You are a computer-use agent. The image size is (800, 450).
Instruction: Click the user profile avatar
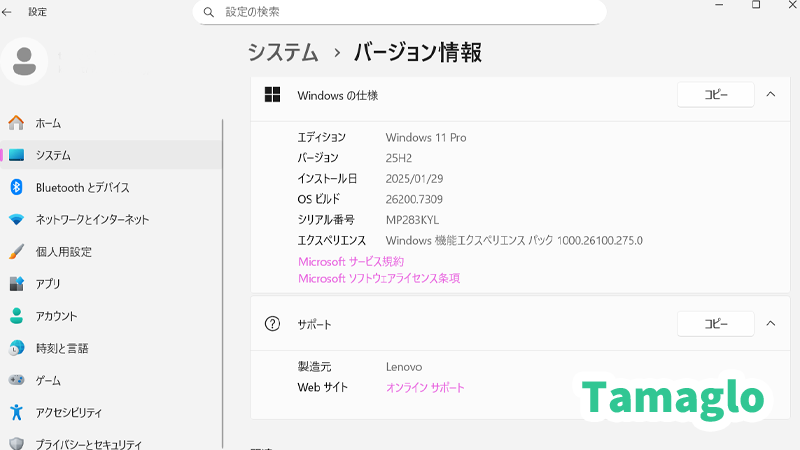[24, 61]
